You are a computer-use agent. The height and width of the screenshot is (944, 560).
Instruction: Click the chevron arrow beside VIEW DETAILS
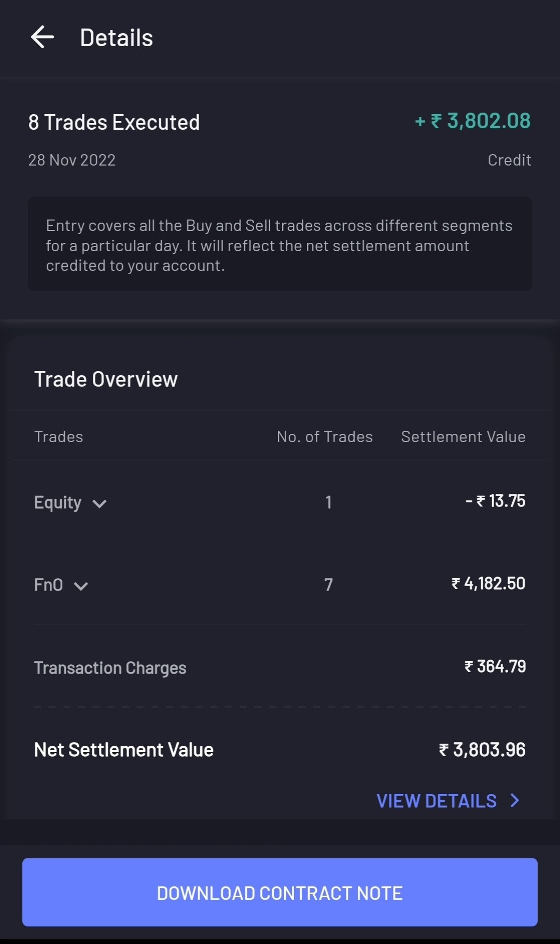(x=514, y=800)
